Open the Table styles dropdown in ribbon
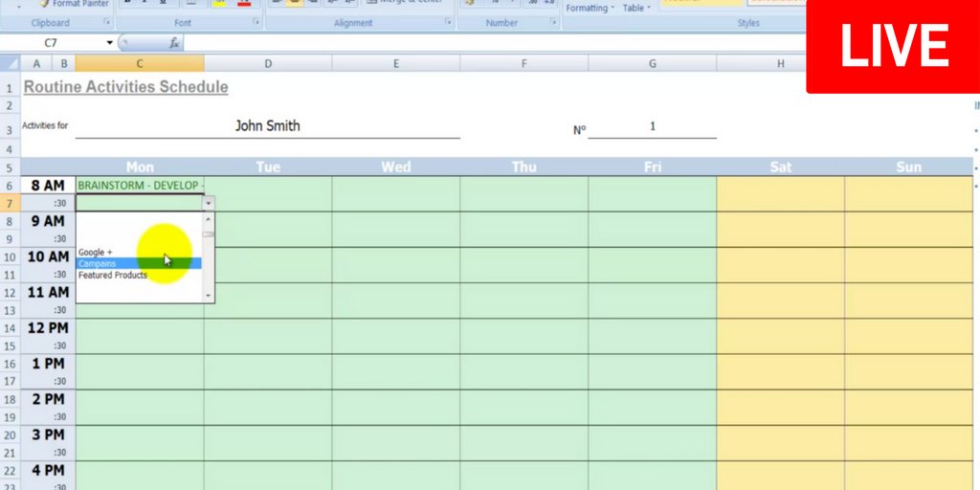This screenshot has height=490, width=980. 636,8
